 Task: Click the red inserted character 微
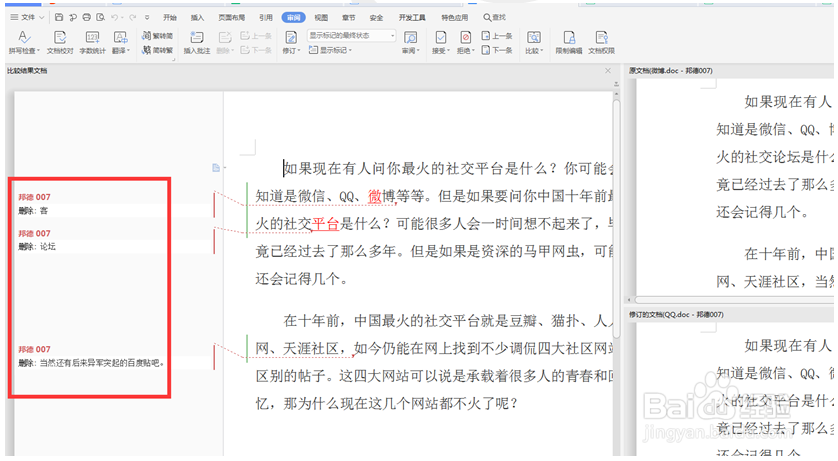coord(375,196)
